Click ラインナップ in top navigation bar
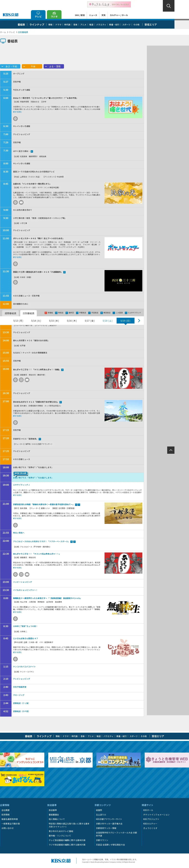The height and width of the screenshot is (868, 189). (x=37, y=25)
